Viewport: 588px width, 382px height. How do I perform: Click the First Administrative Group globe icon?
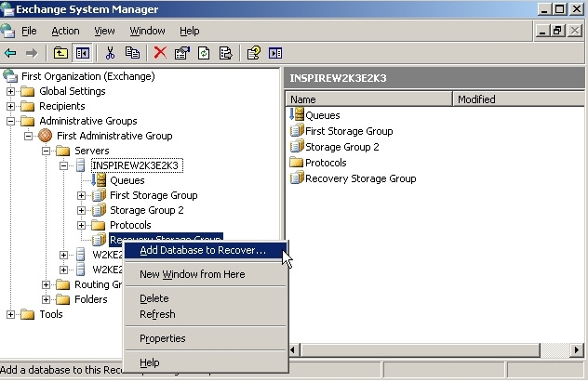point(46,136)
